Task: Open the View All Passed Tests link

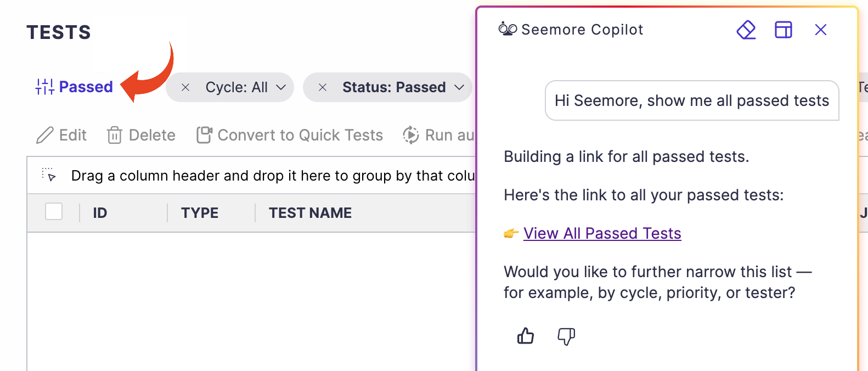Action: pos(602,233)
